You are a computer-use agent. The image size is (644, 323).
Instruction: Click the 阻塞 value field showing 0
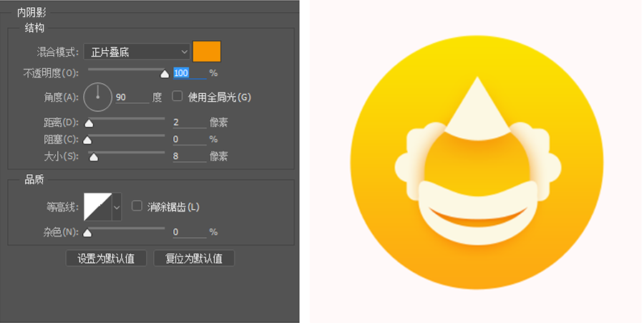tap(190, 140)
